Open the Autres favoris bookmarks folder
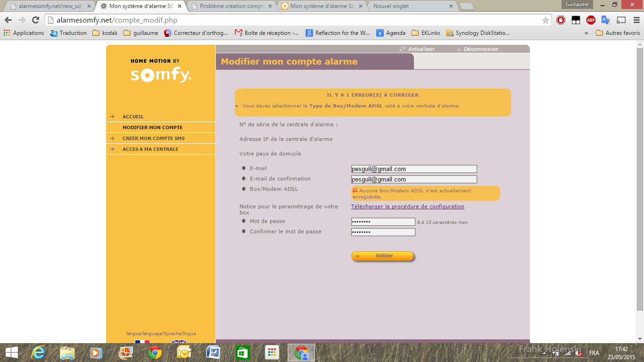Screen dimensions: 644x362 618,33
